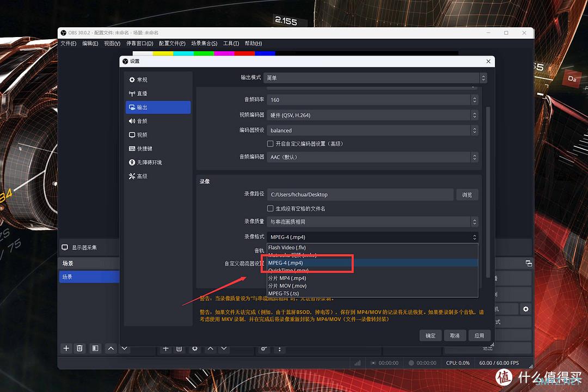This screenshot has height=392, width=588.
Task: Select 输出 settings category
Action: click(x=158, y=107)
